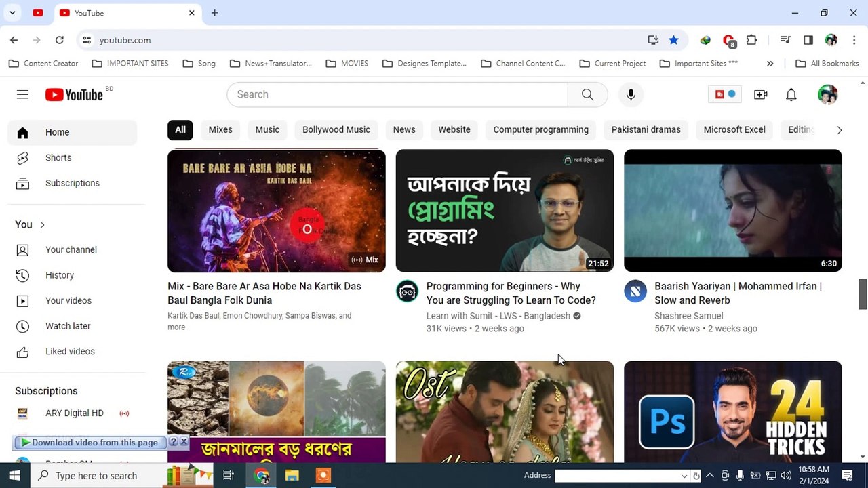This screenshot has height=488, width=868.
Task: Open the tab search dropdown arrow
Action: [x=12, y=13]
